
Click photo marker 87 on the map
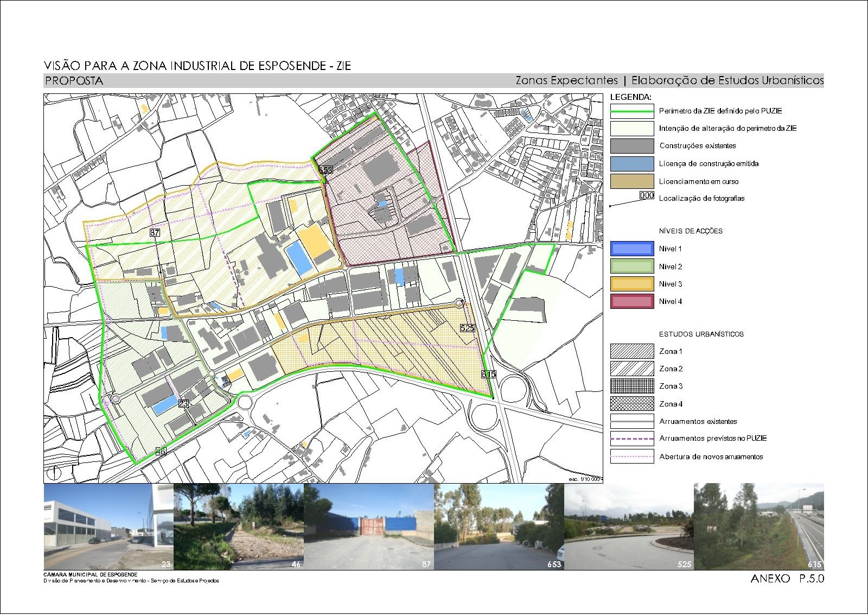(155, 232)
